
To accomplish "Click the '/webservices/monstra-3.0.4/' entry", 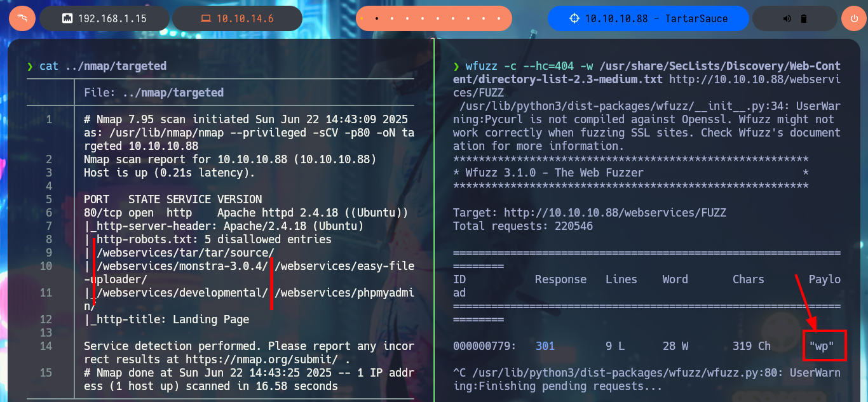I will pos(182,266).
